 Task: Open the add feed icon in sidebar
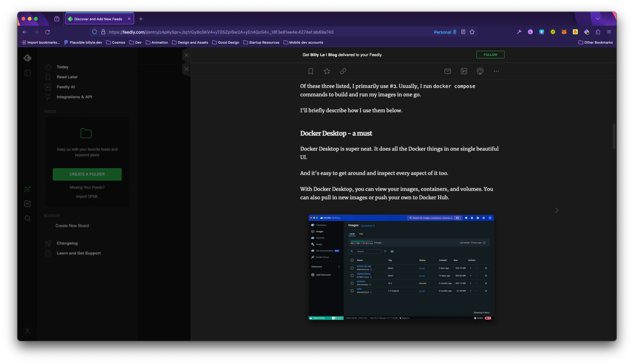27,189
